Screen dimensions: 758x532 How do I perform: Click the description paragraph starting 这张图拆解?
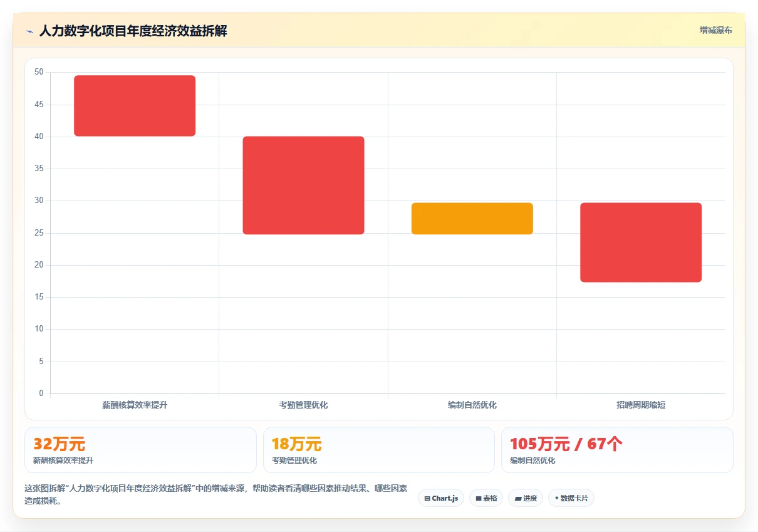[216, 494]
